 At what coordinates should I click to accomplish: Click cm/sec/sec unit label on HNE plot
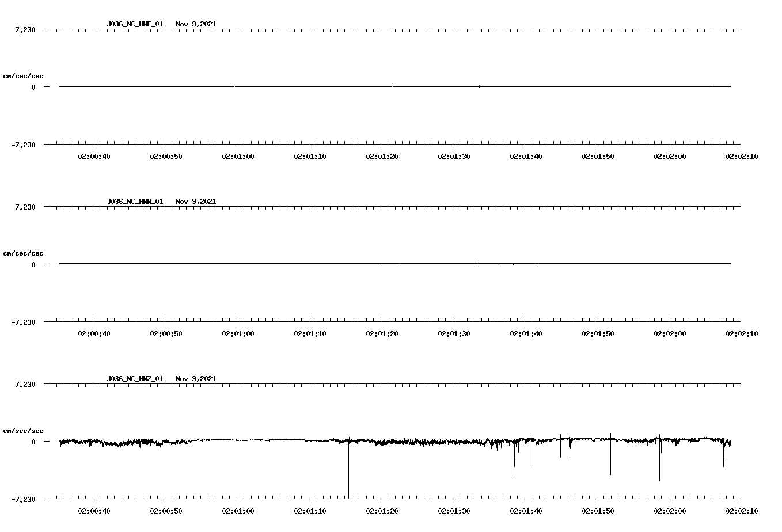[23, 76]
